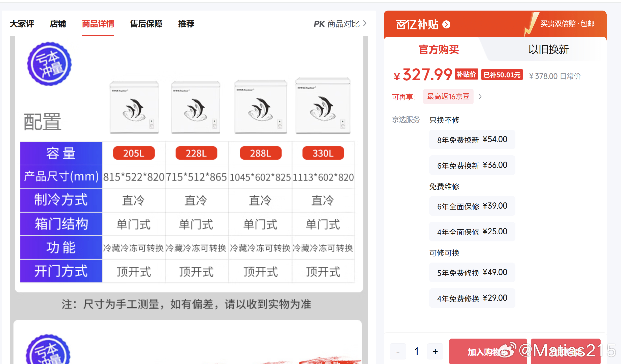
Task: Select the 5年免费修换 ¥49.00 service
Action: (472, 272)
